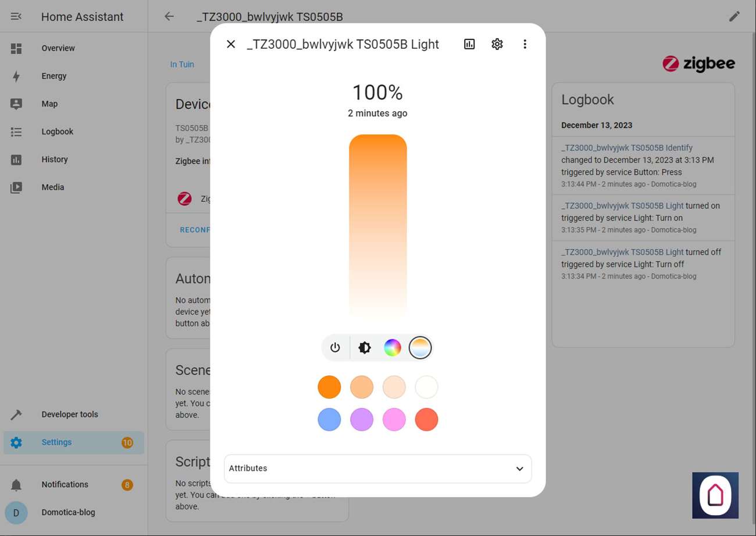
Task: Open Domotica-blog user profile
Action: (x=74, y=513)
